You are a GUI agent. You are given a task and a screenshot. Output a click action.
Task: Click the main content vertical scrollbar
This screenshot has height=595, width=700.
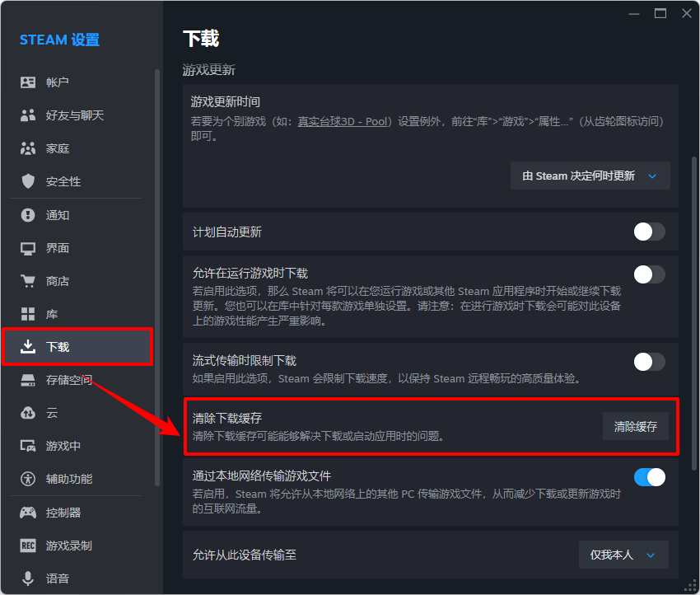[x=694, y=312]
